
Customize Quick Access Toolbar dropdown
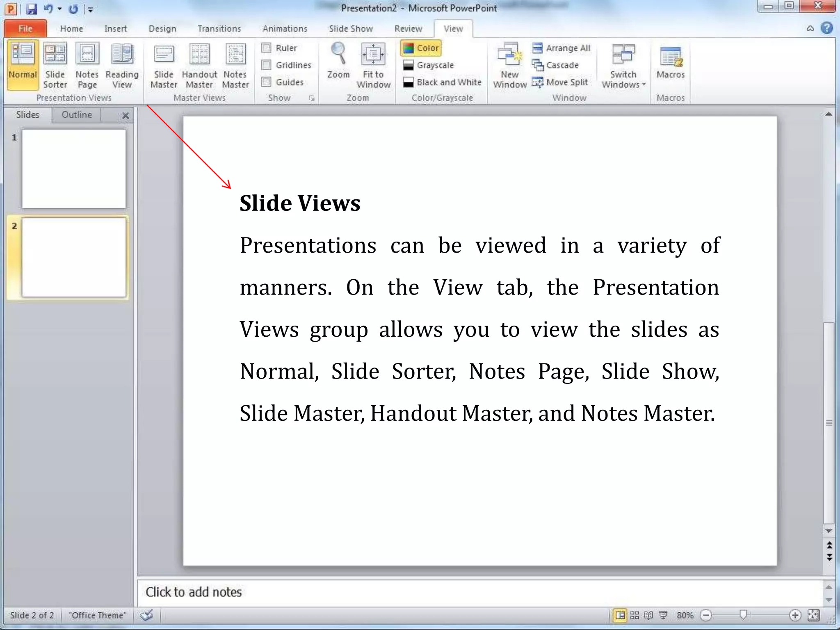click(91, 9)
